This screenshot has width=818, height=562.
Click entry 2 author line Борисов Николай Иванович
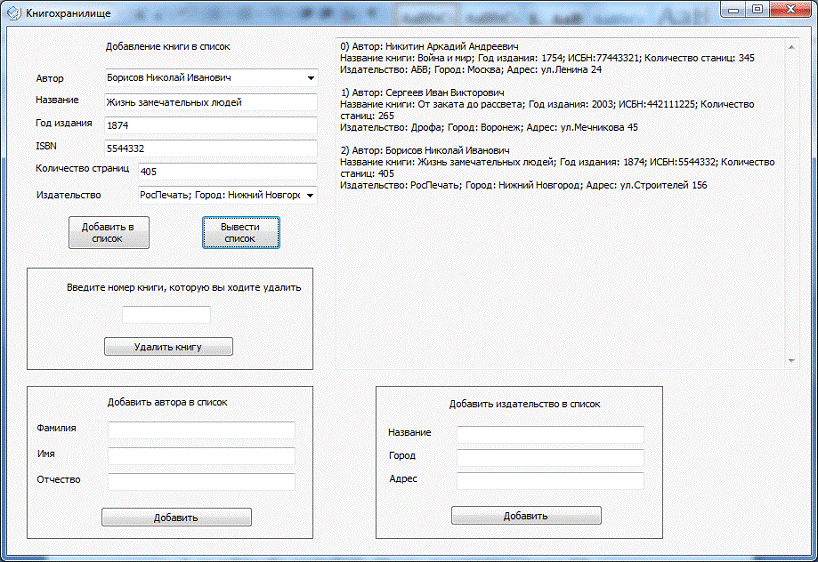[x=425, y=150]
